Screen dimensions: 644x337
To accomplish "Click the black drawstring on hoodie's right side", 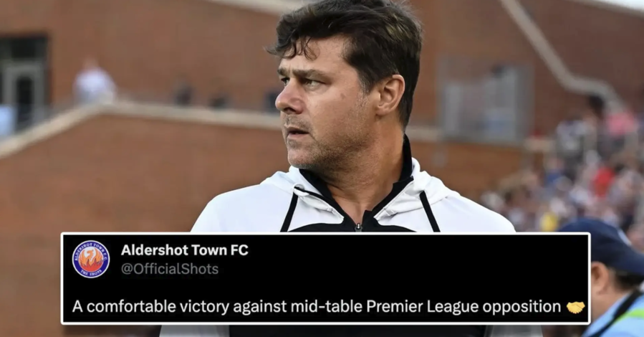I will (430, 212).
